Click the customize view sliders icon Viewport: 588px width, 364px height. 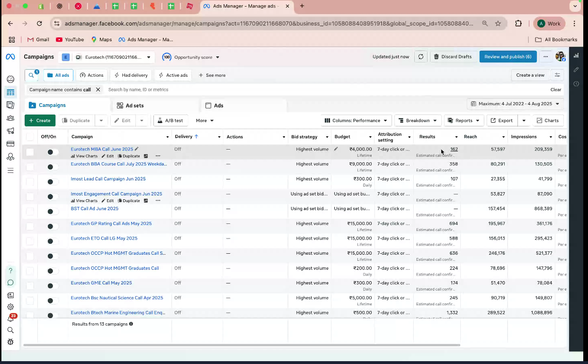[x=557, y=75]
